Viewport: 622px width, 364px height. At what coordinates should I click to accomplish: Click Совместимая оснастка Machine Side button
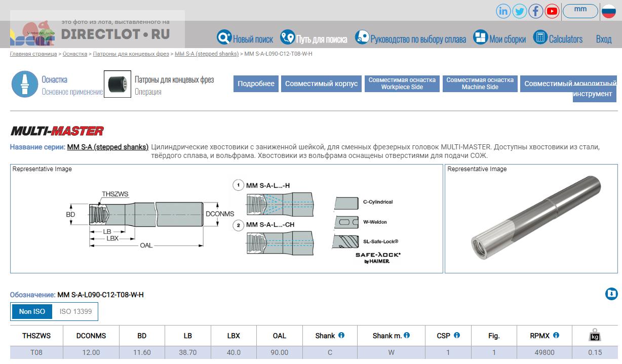480,84
